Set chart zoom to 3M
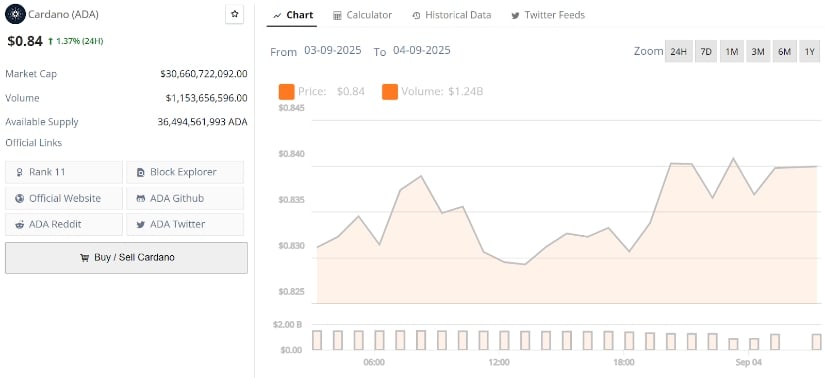 pos(758,52)
